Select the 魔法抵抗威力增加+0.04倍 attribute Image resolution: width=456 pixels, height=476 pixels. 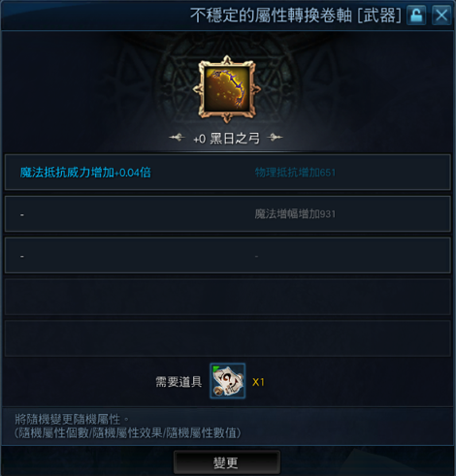point(85,173)
